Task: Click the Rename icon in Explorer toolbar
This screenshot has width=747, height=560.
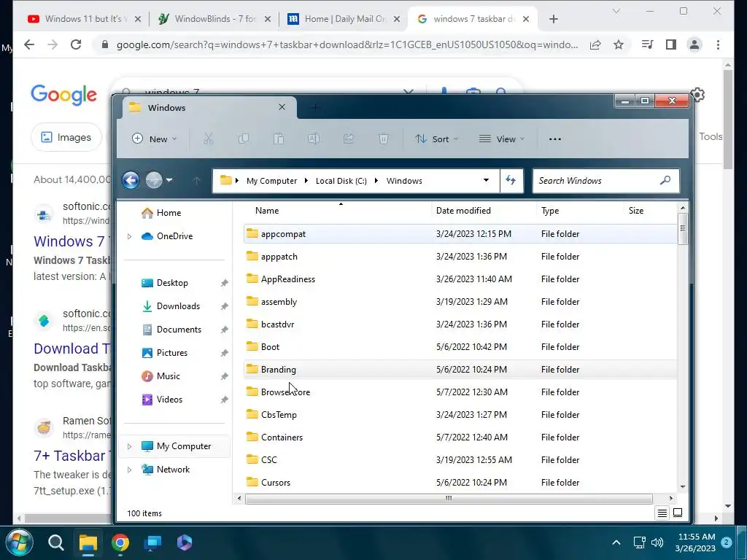Action: point(314,139)
